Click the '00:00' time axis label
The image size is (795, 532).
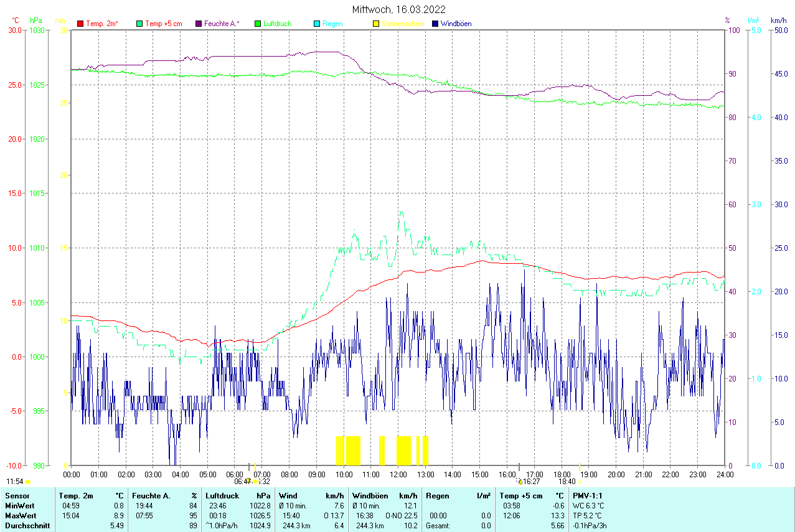[72, 475]
